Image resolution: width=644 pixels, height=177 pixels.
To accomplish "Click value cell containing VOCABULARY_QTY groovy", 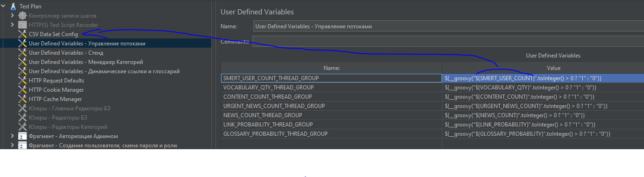I will [543, 88].
